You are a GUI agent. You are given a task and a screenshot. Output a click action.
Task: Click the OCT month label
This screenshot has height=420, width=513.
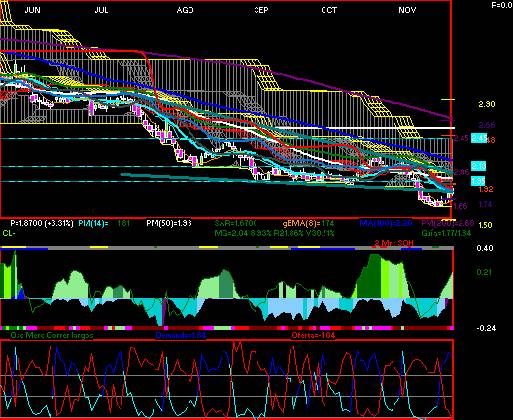(x=329, y=10)
